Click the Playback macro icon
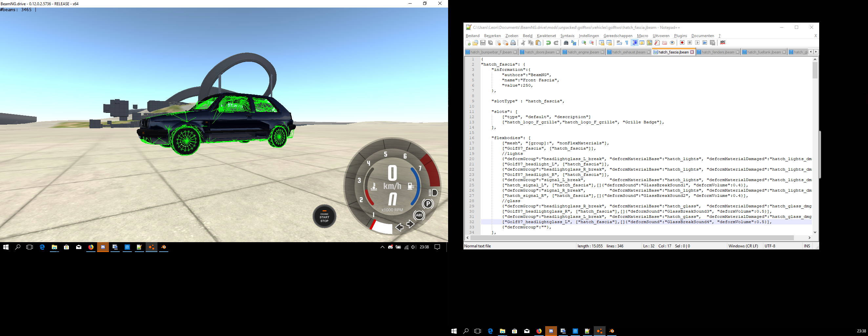The width and height of the screenshot is (868, 336). [697, 42]
